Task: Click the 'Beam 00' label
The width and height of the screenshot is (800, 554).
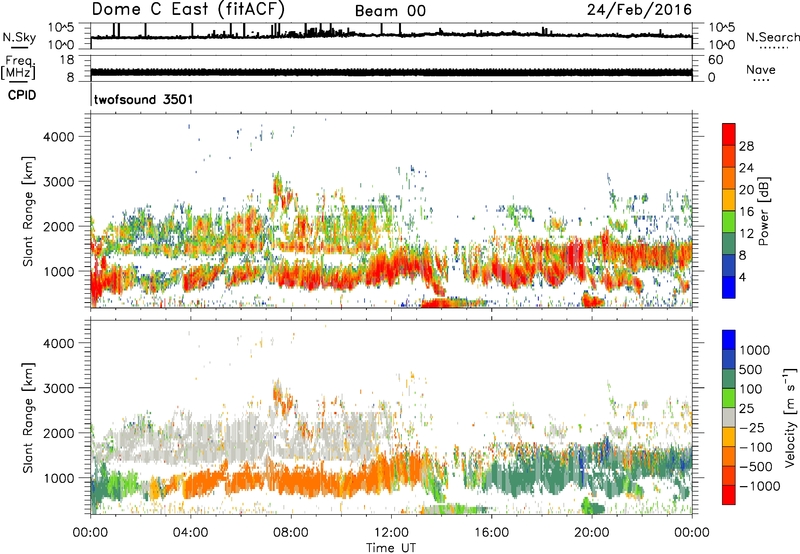Action: pos(390,11)
